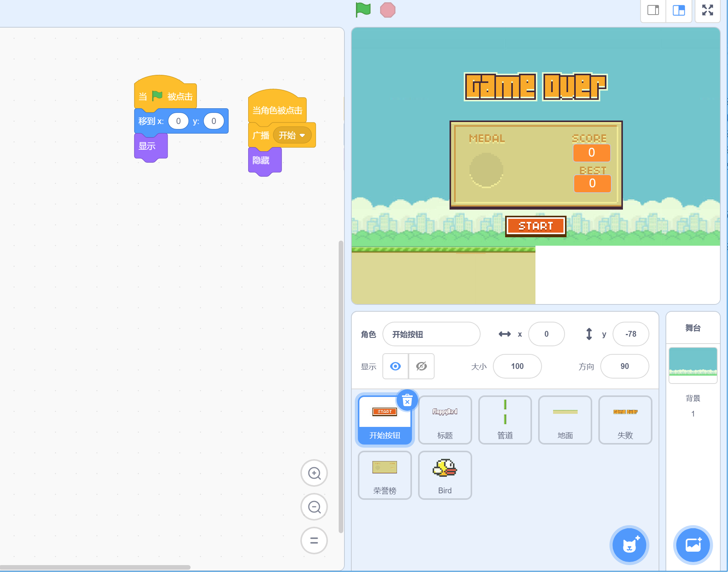Click the scoreboard panel on the stage
Screen dimensions: 728x572
(536, 165)
